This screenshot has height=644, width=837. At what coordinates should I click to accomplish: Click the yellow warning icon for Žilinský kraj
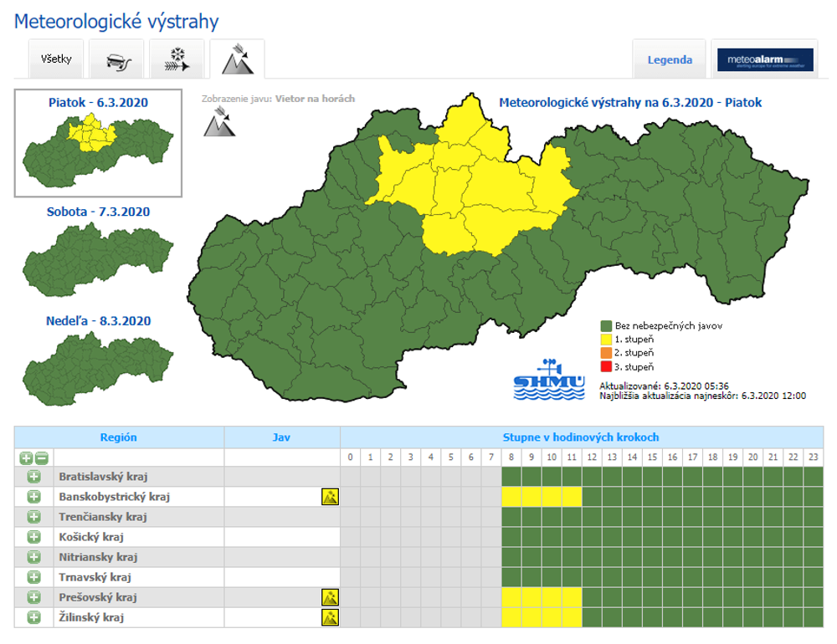(x=330, y=617)
